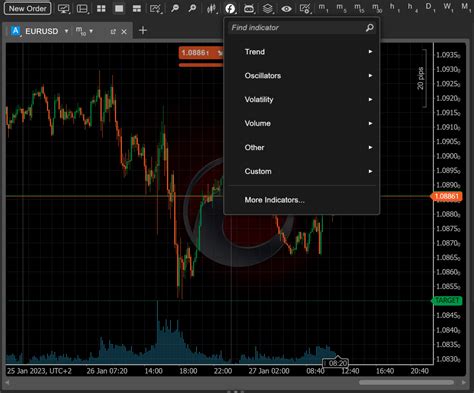Screen dimensions: 474x393
Task: Click the arrow beside Volatility
Action: coord(370,99)
